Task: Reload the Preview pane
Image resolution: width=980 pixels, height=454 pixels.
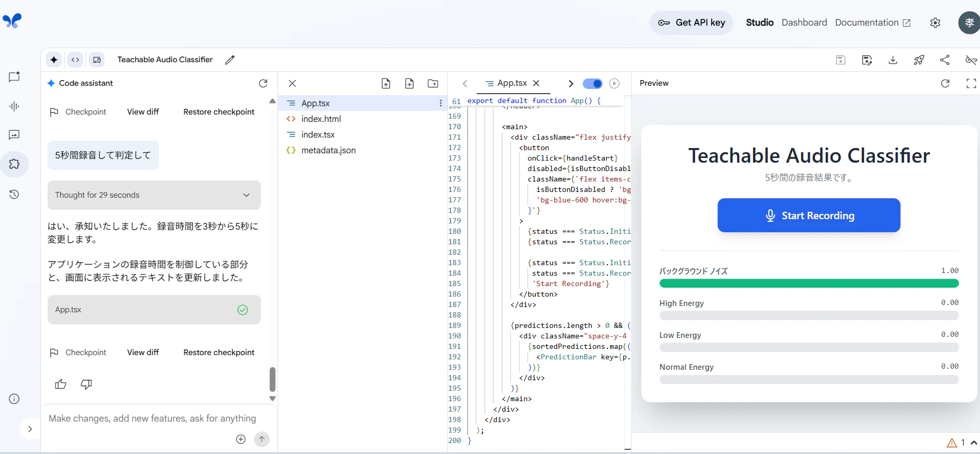Action: pyautogui.click(x=945, y=83)
